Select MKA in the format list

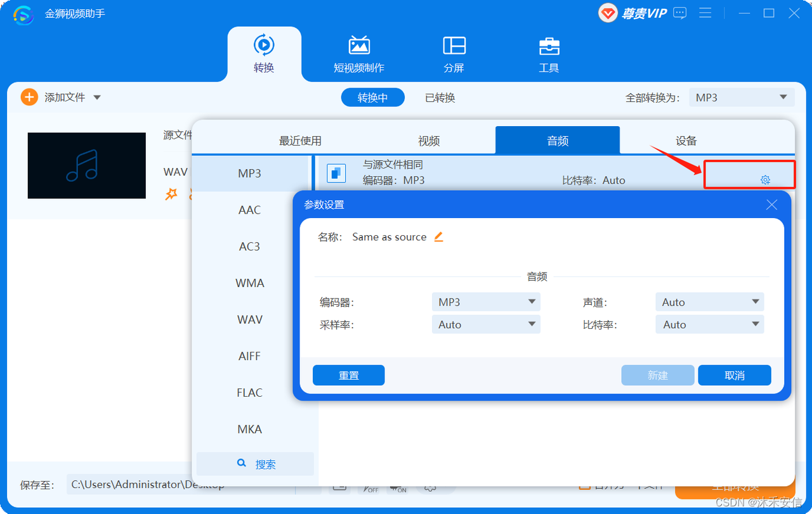point(250,429)
